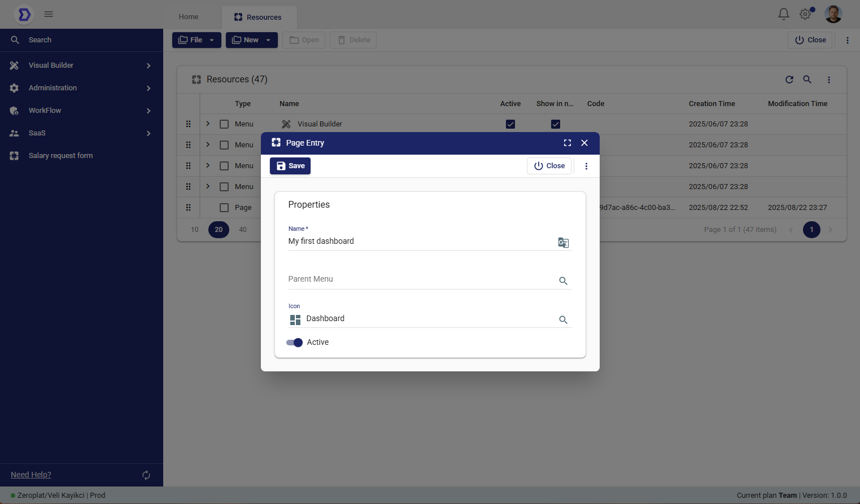Toggle the Active switch off
860x504 pixels.
click(x=294, y=343)
